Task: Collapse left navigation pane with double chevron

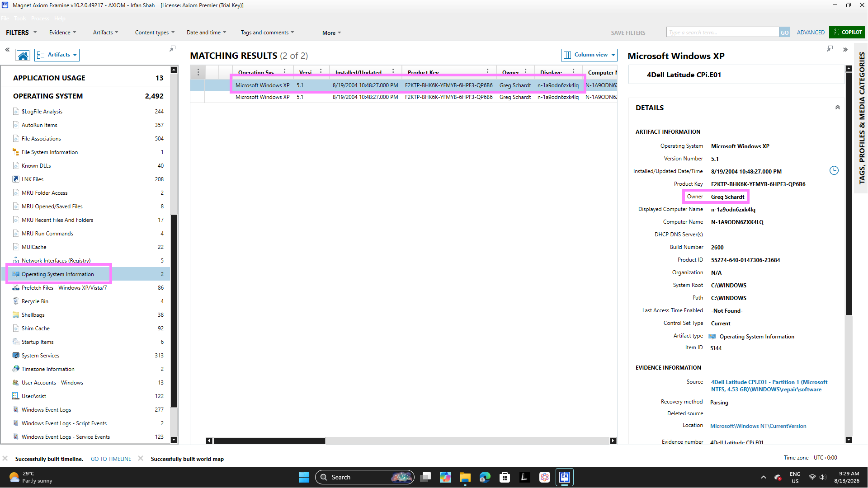Action: pyautogui.click(x=7, y=49)
